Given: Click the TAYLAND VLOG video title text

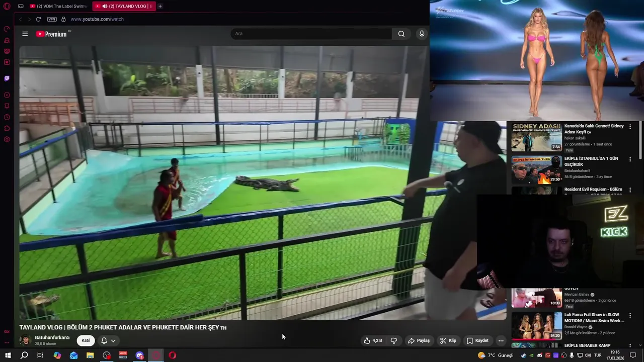Looking at the screenshot, I should click(123, 327).
